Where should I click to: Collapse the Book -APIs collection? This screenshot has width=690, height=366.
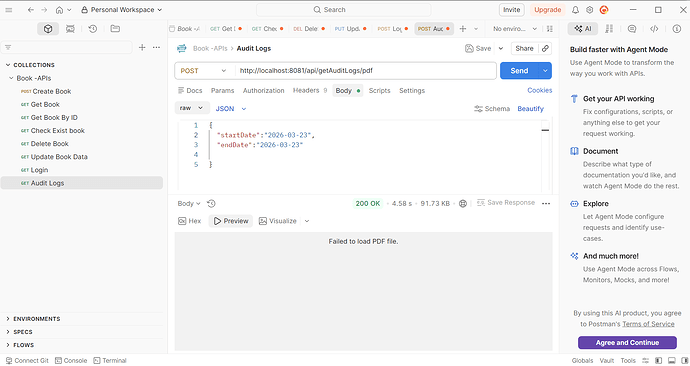11,78
